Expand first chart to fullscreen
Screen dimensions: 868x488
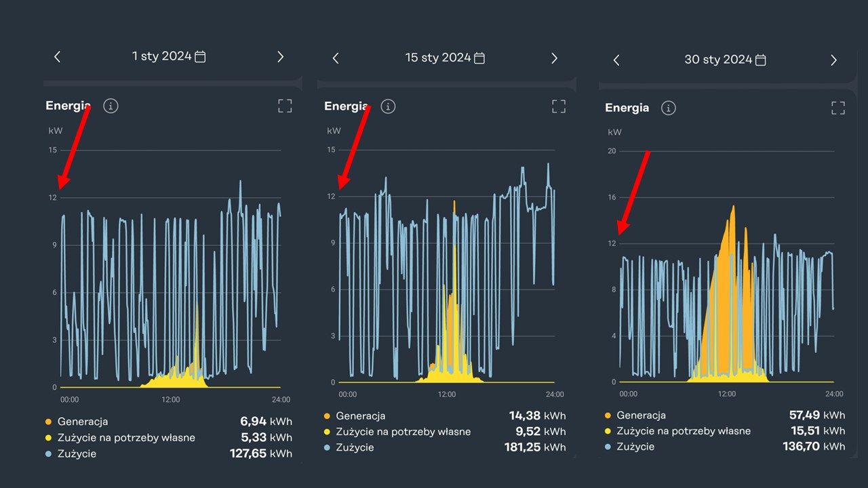285,106
